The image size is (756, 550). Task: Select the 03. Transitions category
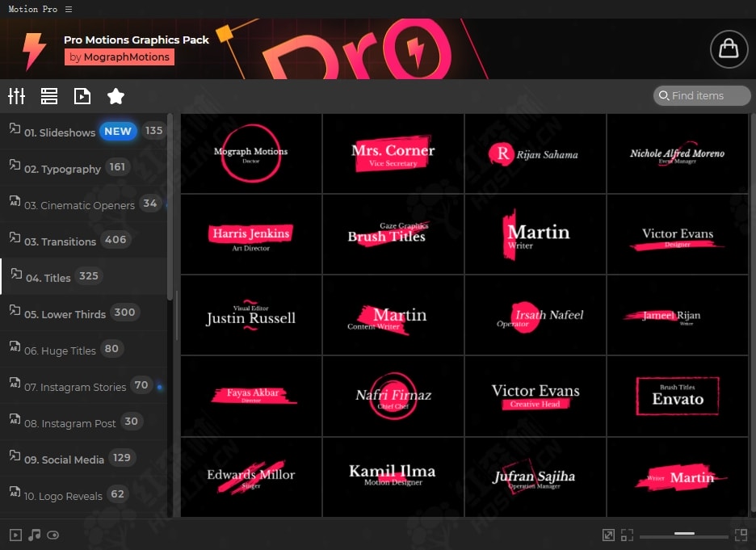tap(84, 240)
